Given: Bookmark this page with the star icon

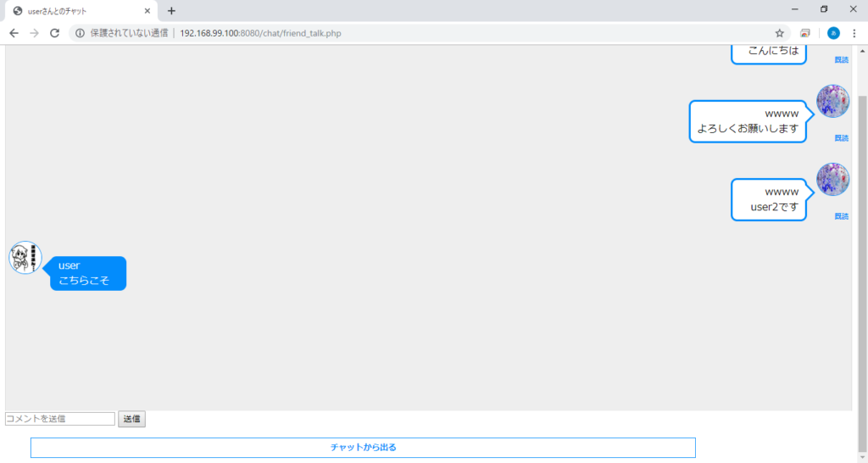Looking at the screenshot, I should point(779,33).
